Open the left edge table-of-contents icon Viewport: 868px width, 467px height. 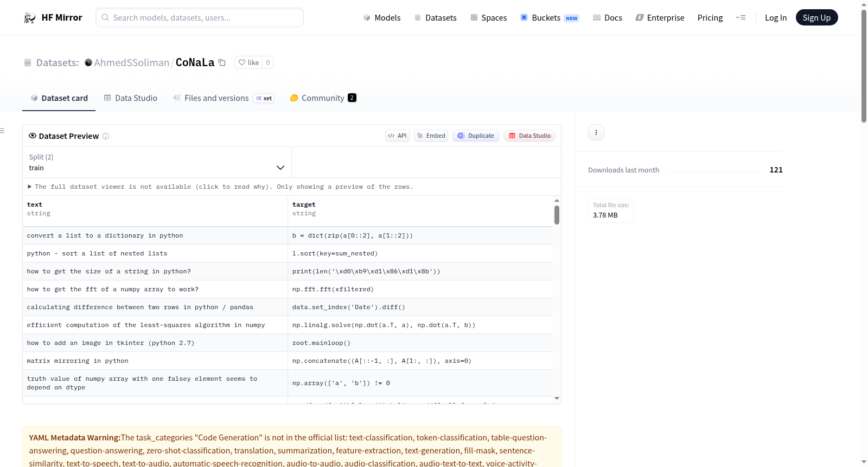point(2,131)
